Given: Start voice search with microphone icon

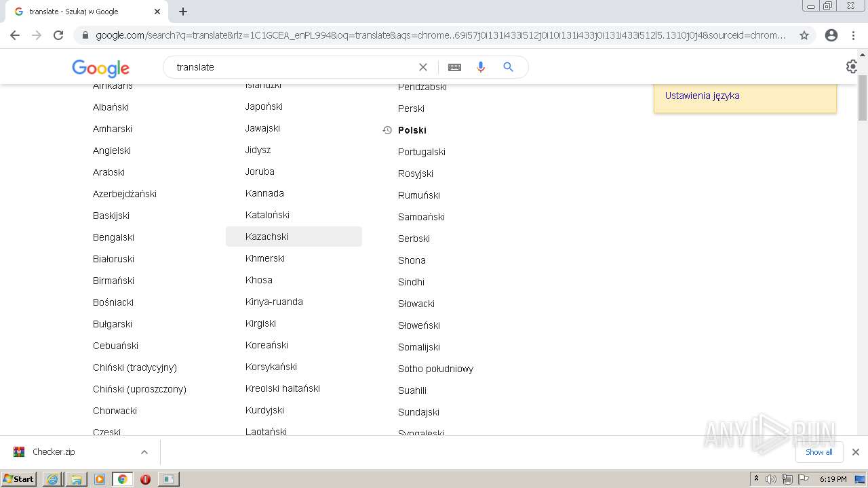Looking at the screenshot, I should pyautogui.click(x=481, y=67).
